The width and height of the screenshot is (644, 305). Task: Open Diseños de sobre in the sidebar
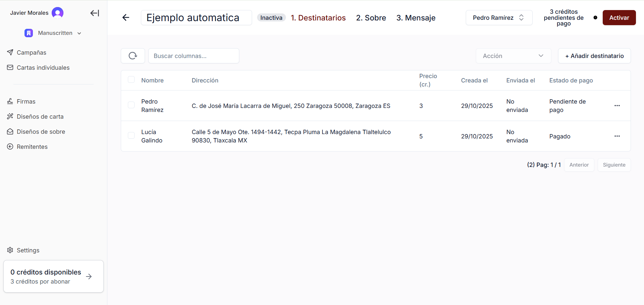tap(41, 131)
